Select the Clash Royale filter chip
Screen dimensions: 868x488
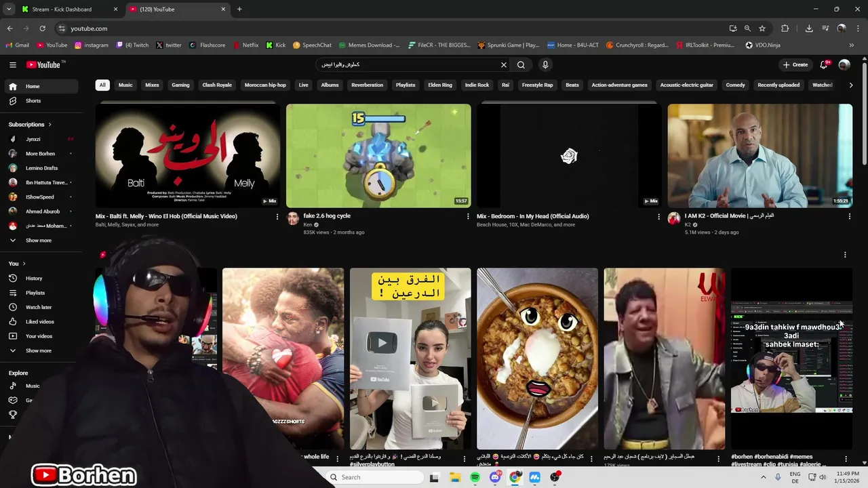pyautogui.click(x=217, y=85)
